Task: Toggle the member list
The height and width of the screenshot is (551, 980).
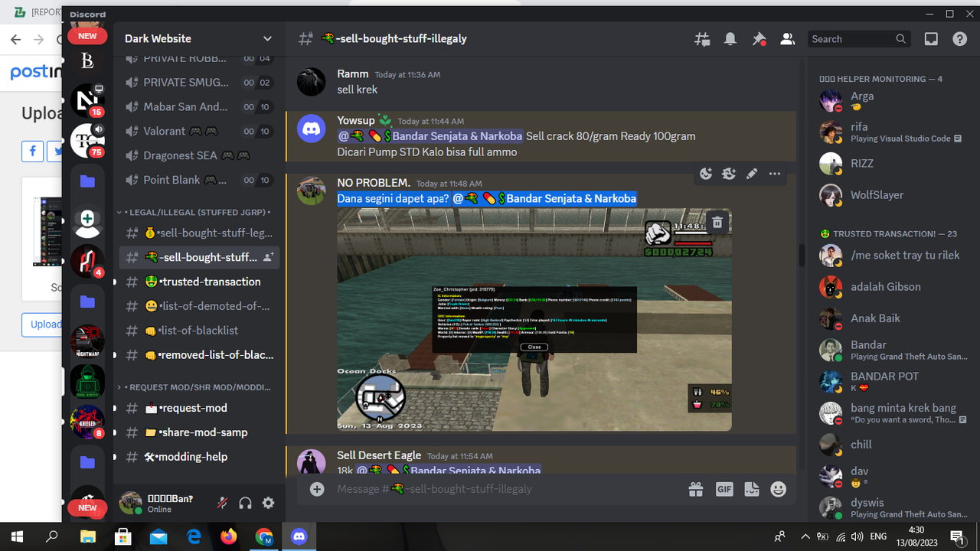Action: (787, 39)
